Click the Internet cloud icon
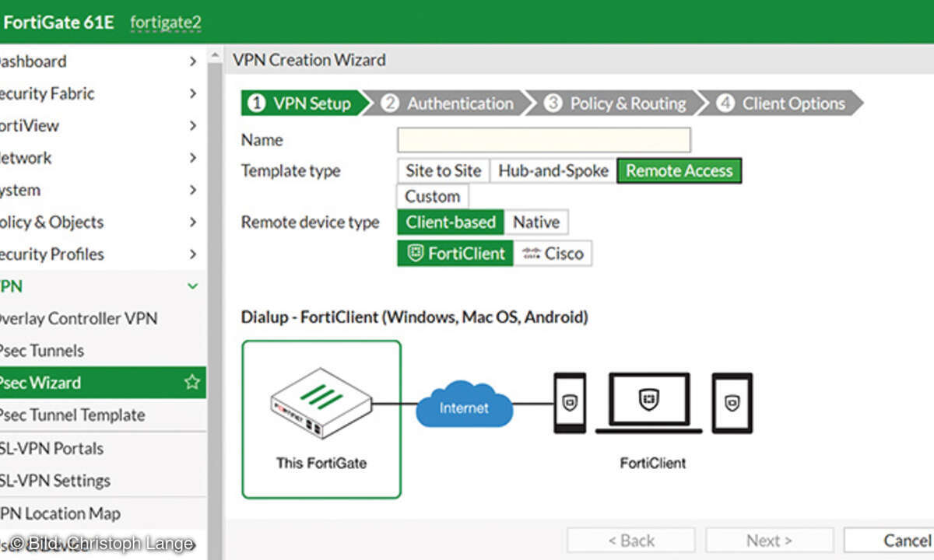This screenshot has height=560, width=934. click(x=465, y=404)
